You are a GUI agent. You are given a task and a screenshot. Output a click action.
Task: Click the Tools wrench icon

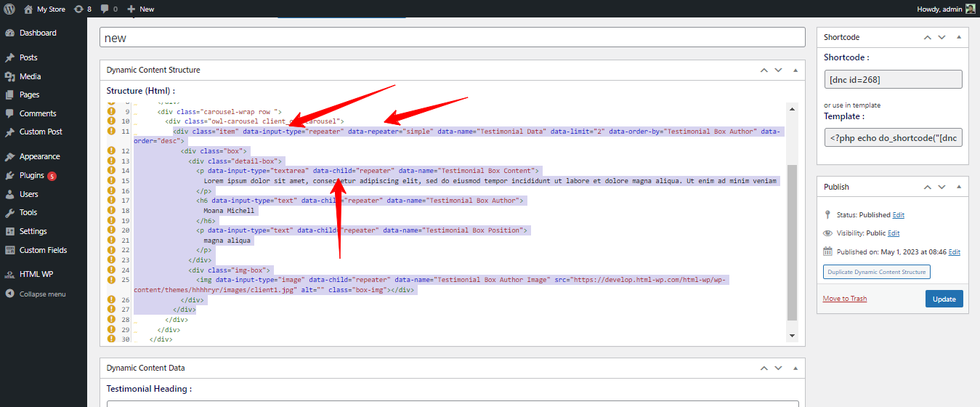click(10, 212)
